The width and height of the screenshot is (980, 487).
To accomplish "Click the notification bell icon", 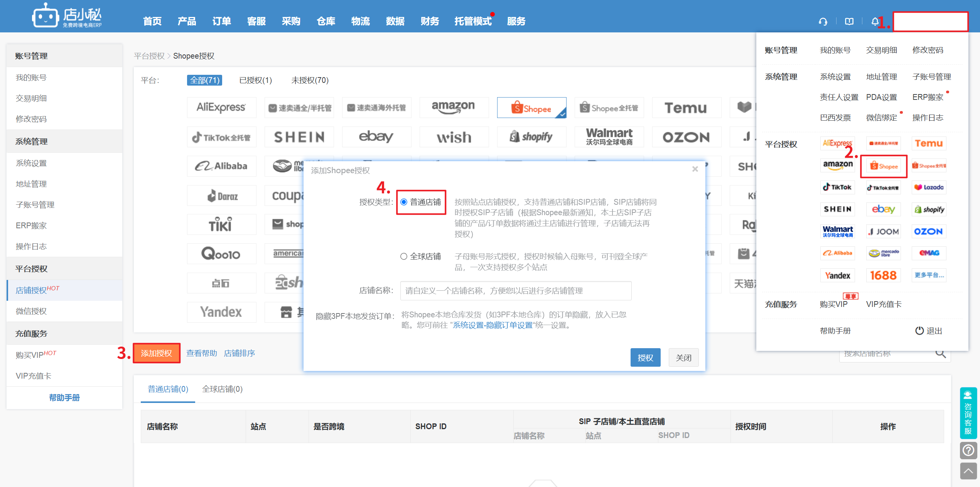I will click(875, 22).
